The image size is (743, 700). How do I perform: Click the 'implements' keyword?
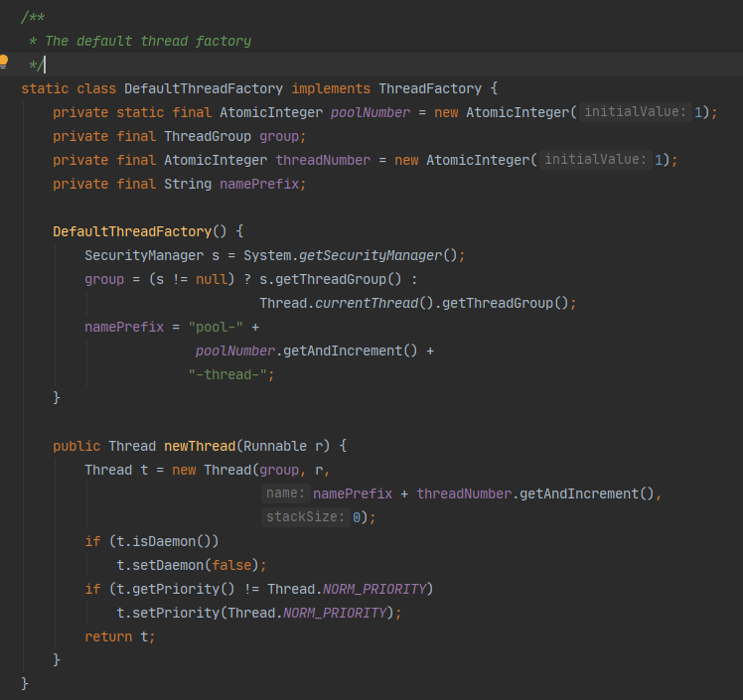point(331,89)
